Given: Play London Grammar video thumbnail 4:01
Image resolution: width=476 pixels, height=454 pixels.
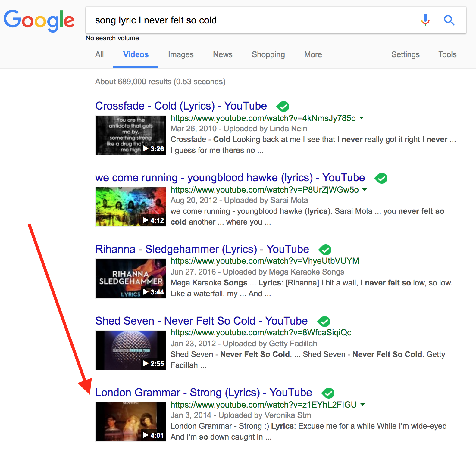Looking at the screenshot, I should (x=131, y=422).
